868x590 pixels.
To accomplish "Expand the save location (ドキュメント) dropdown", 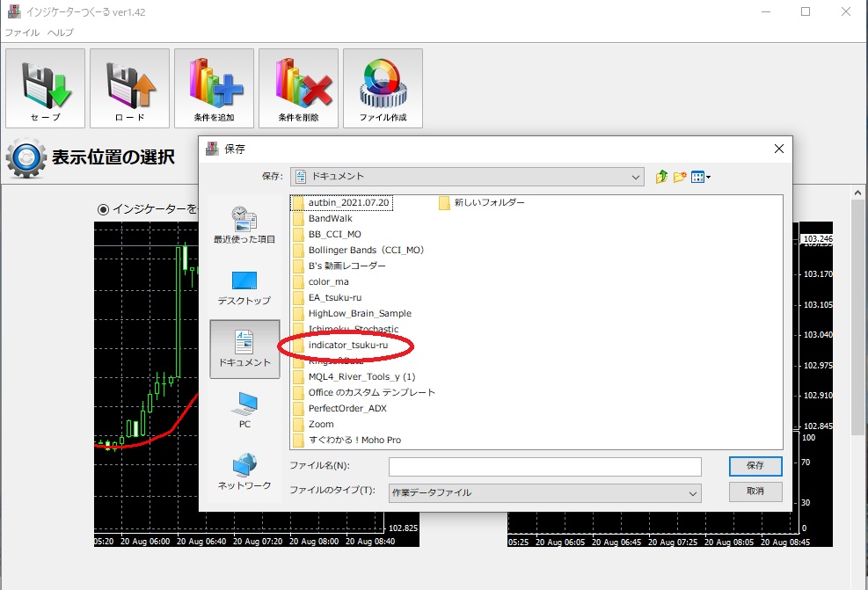I will [x=637, y=177].
